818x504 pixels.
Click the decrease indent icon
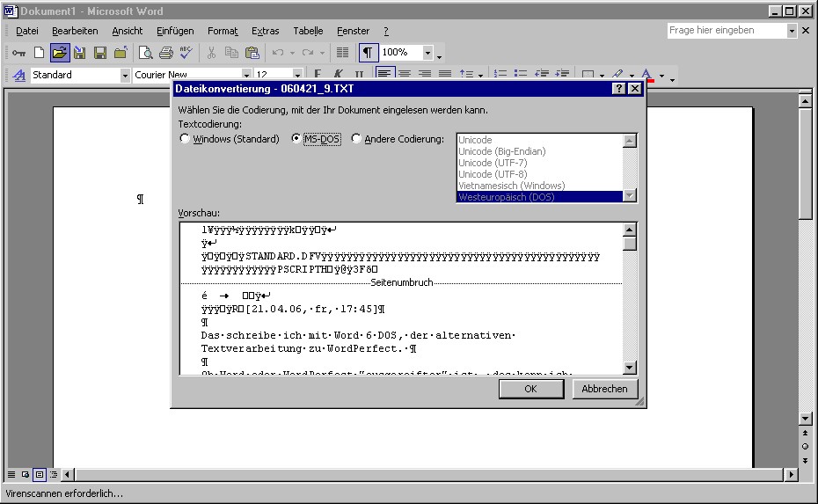click(x=542, y=74)
